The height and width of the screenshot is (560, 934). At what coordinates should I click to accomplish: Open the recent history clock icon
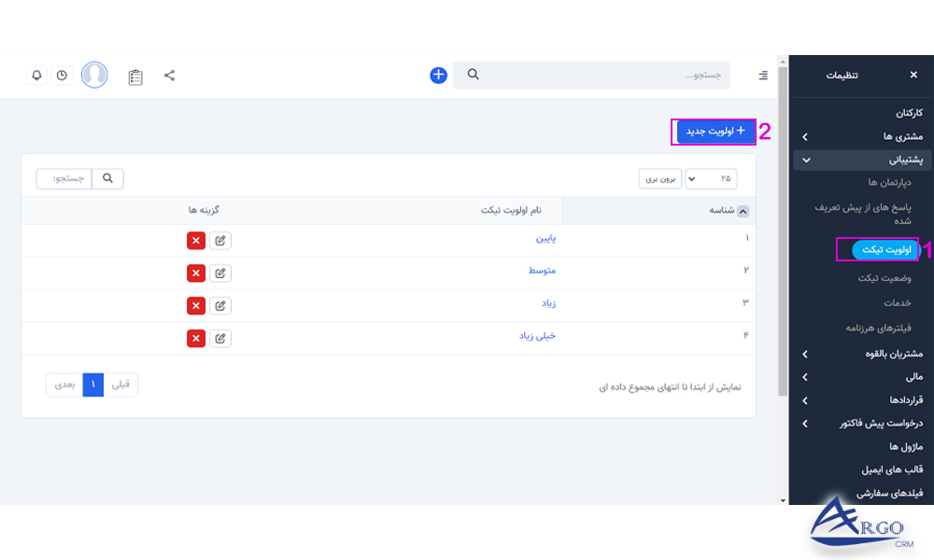[x=62, y=76]
